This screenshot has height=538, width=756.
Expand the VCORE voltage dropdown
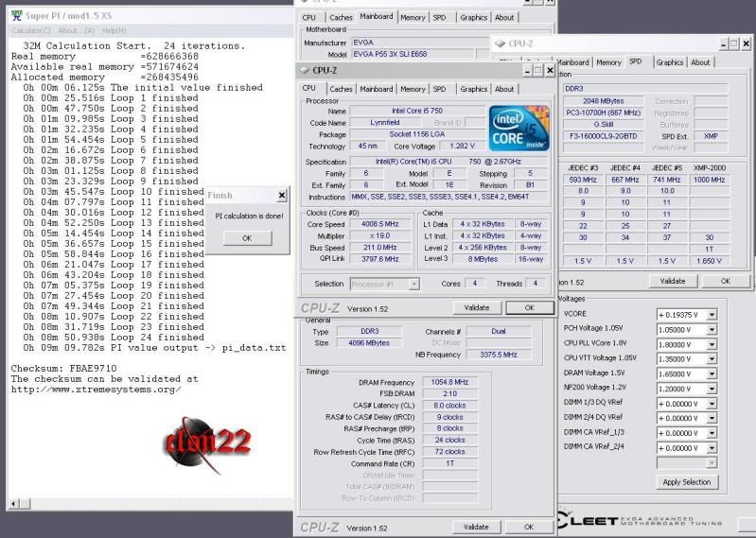(x=712, y=315)
